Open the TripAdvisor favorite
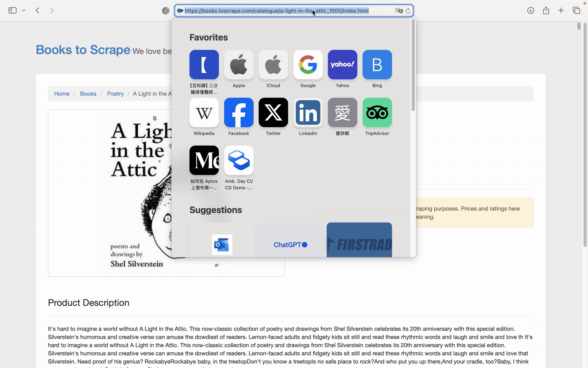 click(x=377, y=112)
